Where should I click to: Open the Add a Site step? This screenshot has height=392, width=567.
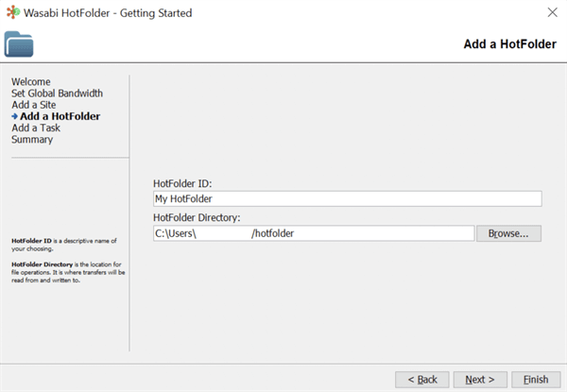[x=34, y=105]
